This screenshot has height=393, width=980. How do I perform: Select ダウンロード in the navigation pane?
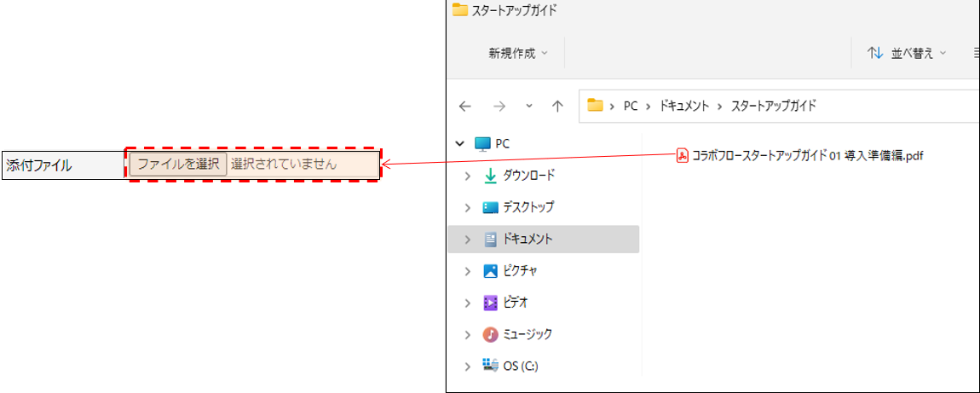point(528,176)
